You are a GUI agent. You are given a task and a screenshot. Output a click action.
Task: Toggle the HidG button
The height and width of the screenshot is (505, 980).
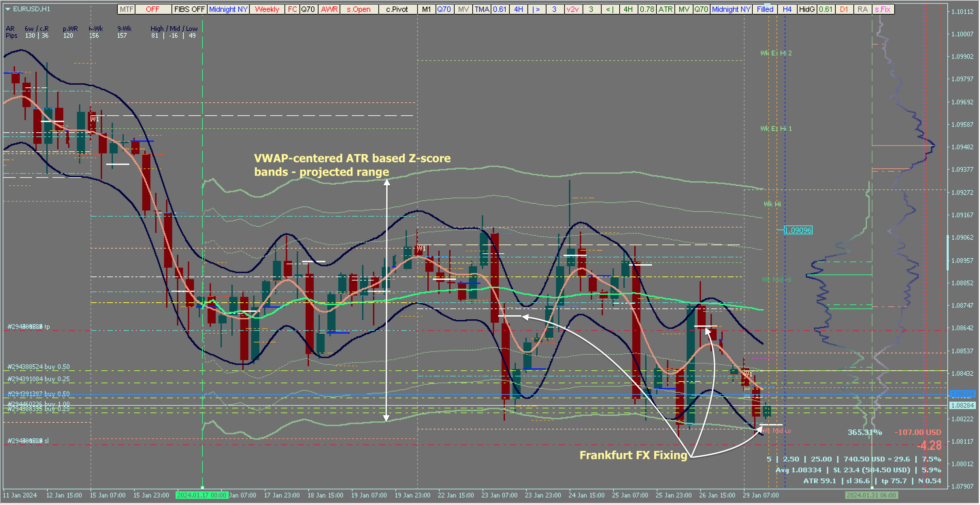point(806,9)
